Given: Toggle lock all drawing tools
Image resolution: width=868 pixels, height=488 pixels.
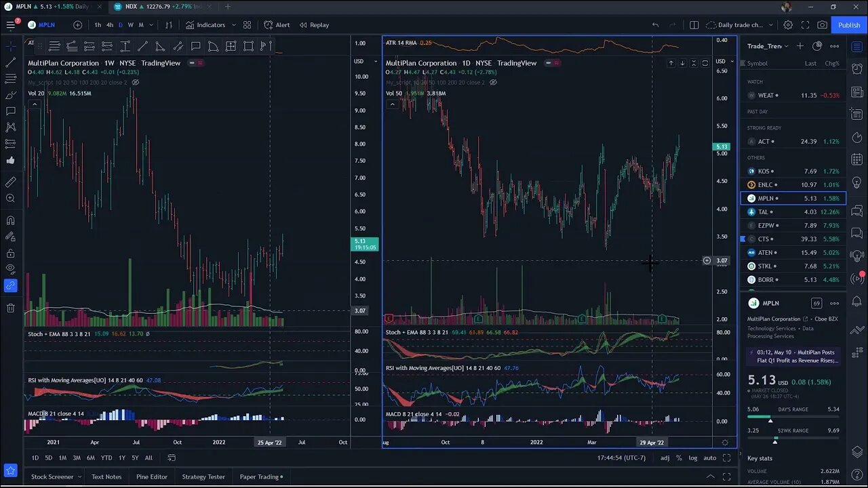Looking at the screenshot, I should coord(10,253).
